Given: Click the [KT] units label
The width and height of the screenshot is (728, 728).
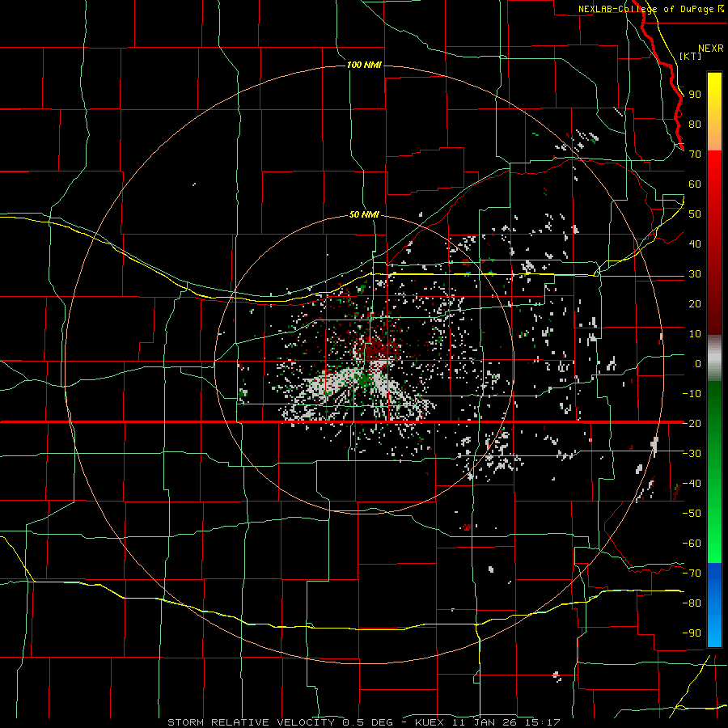Looking at the screenshot, I should (691, 56).
